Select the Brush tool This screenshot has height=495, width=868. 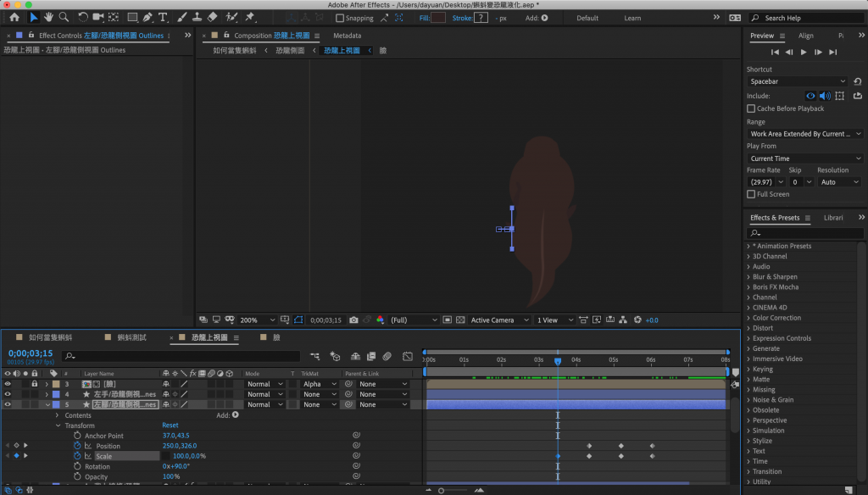(181, 18)
